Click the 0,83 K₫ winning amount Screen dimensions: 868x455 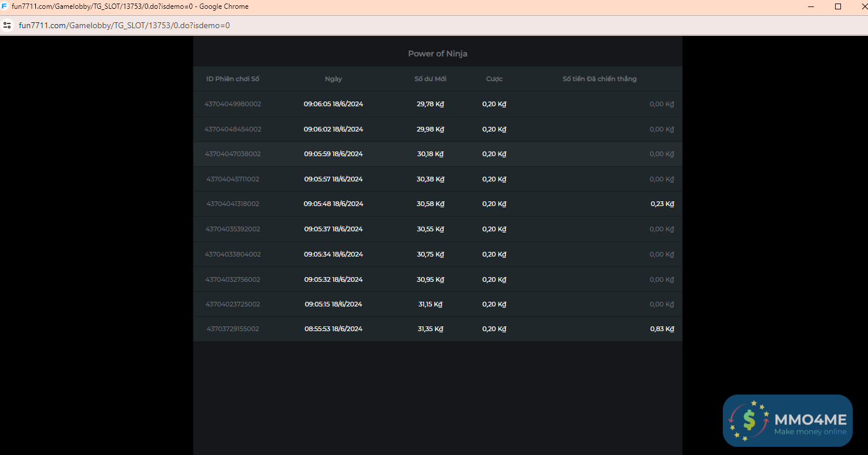[662, 329]
